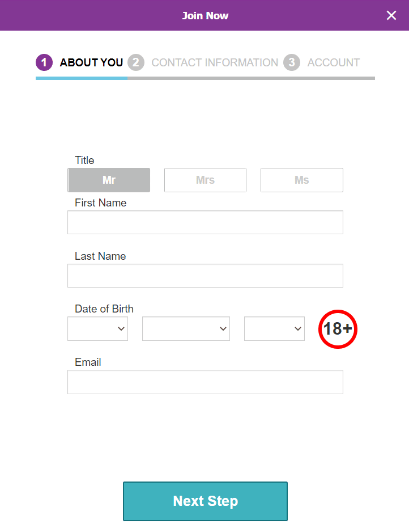Open the birth year dropdown
Screen dimensions: 409x532
(274, 329)
